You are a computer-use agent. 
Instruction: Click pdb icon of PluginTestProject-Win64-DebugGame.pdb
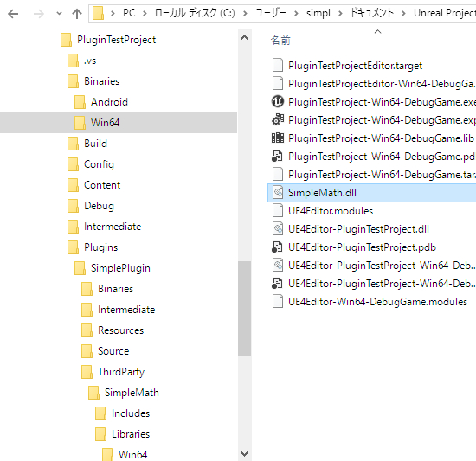point(278,157)
